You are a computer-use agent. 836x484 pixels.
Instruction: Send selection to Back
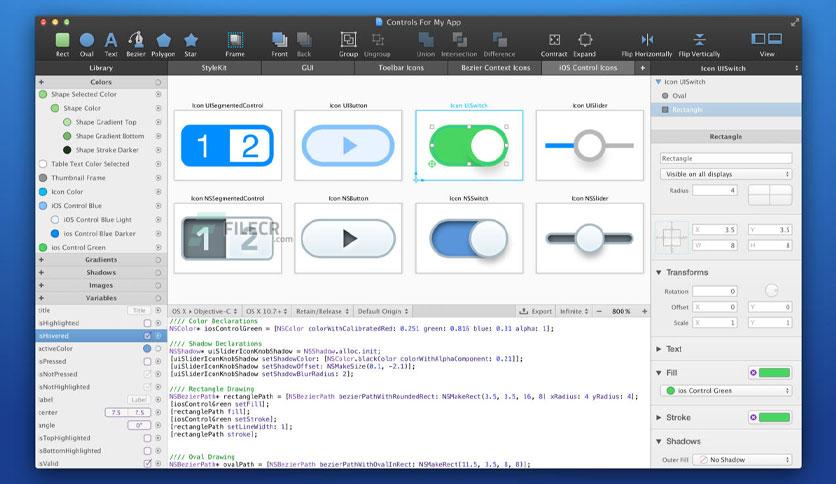304,44
